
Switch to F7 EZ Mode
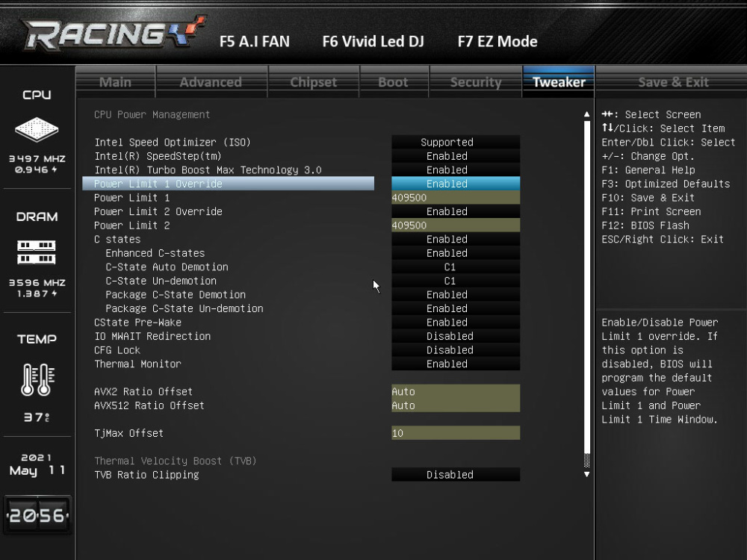[x=498, y=41]
